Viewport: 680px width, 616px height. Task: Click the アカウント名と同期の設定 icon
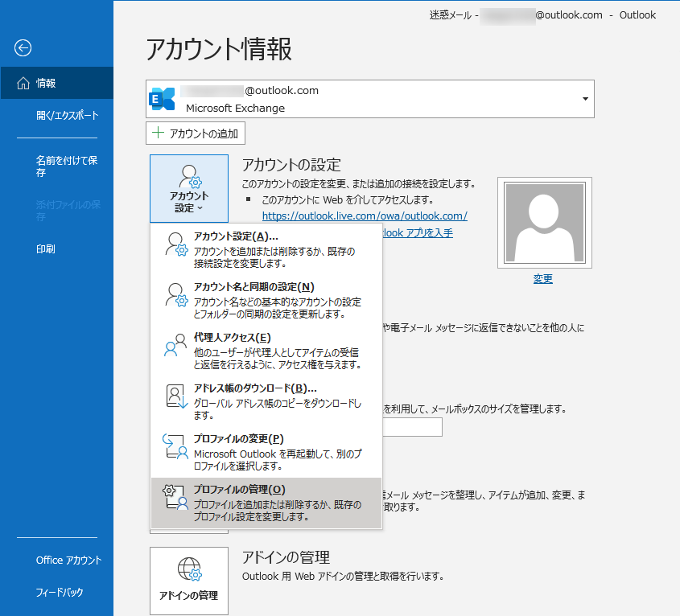pyautogui.click(x=176, y=294)
